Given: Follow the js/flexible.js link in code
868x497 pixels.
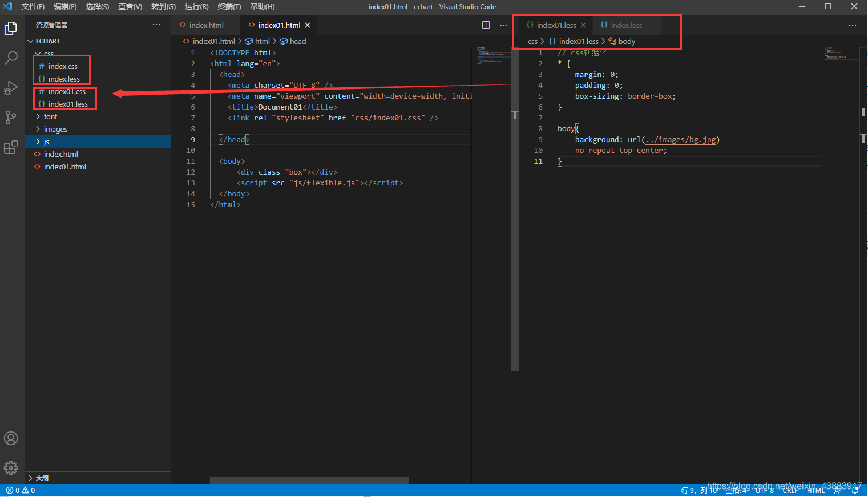Looking at the screenshot, I should click(x=324, y=183).
